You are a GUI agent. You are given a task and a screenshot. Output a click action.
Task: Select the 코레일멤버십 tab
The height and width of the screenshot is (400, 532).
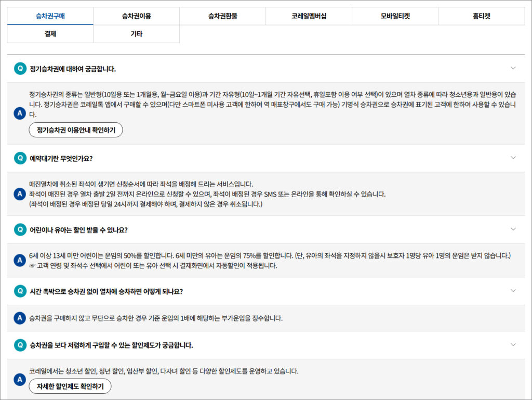point(309,16)
